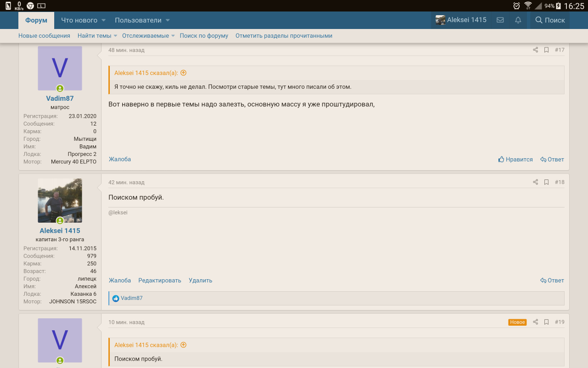Open the inbox envelope icon
This screenshot has height=368, width=588.
pyautogui.click(x=500, y=20)
